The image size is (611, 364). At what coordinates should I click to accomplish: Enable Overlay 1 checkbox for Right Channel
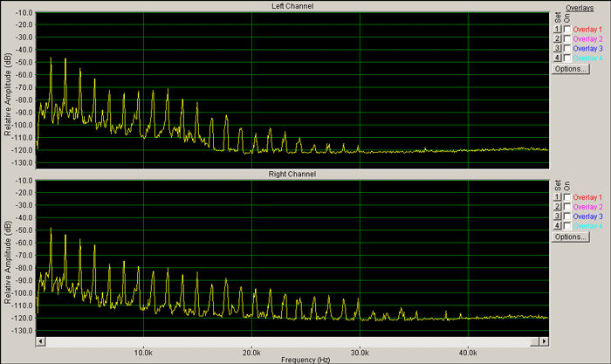click(x=567, y=197)
